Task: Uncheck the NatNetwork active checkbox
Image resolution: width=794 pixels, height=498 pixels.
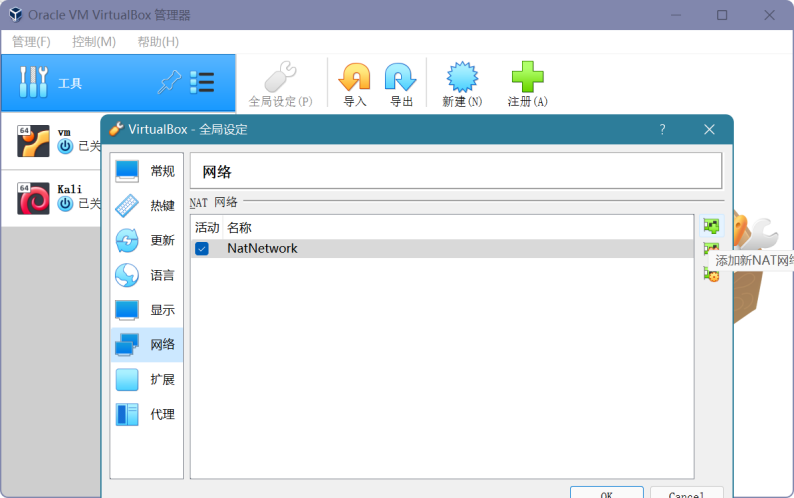Action: click(202, 249)
